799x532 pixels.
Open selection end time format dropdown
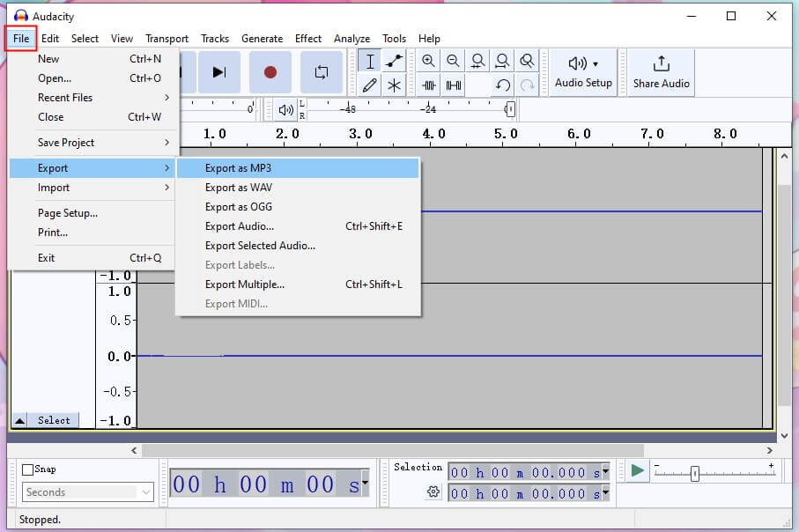[x=605, y=492]
